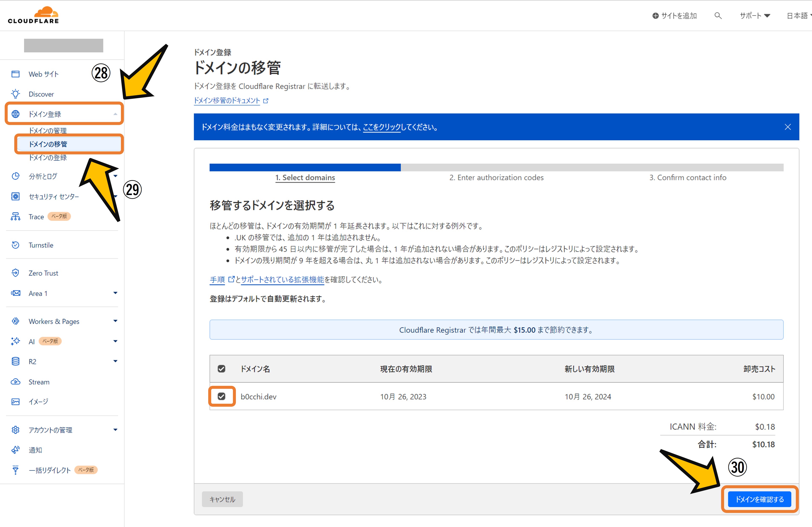Click the Stream cloud icon
Screen dimensions: 812x527
click(x=15, y=382)
